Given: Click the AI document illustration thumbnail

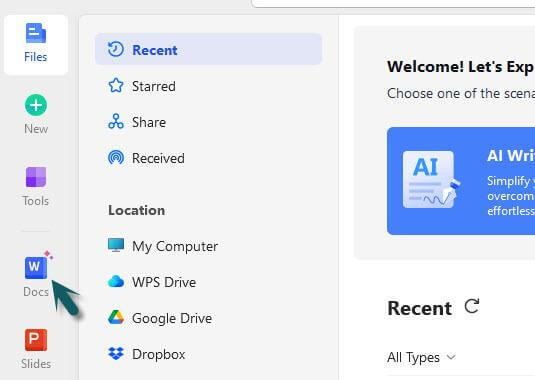Looking at the screenshot, I should pos(431,179).
